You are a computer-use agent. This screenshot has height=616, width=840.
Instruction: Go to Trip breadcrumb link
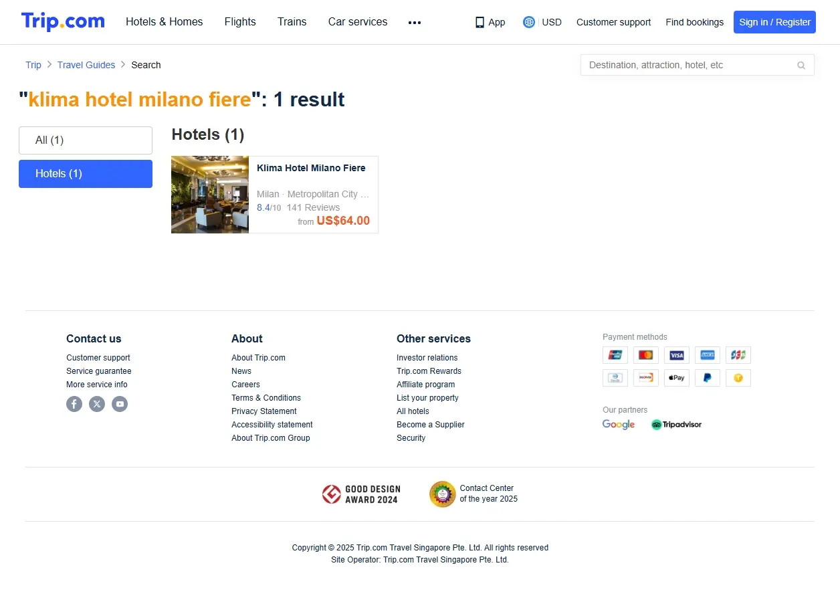33,65
